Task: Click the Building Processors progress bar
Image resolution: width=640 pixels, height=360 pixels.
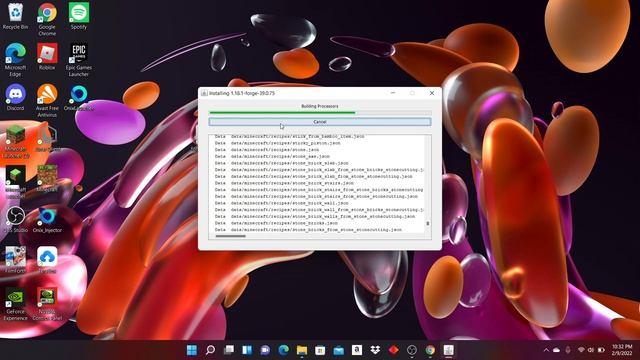Action: pyautogui.click(x=320, y=112)
